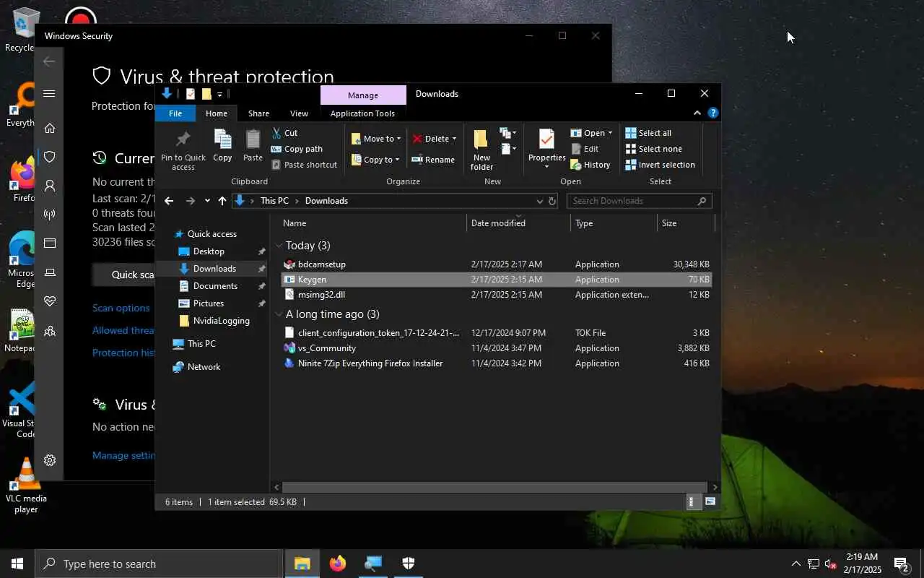924x578 pixels.
Task: Open Account protection icon in Windows Security
Action: [x=50, y=186]
